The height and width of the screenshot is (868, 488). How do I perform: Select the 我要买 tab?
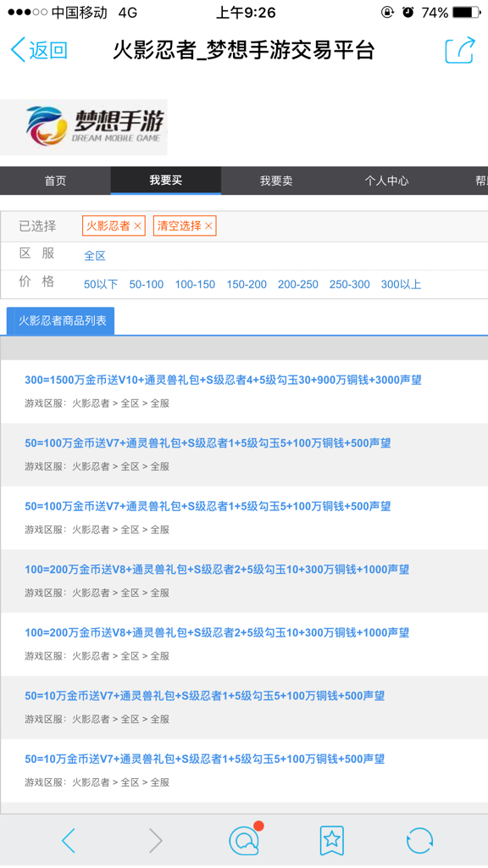pos(165,181)
